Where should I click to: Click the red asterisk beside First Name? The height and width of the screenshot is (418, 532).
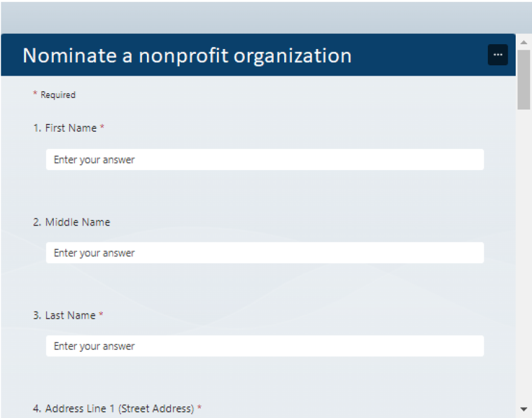point(102,128)
